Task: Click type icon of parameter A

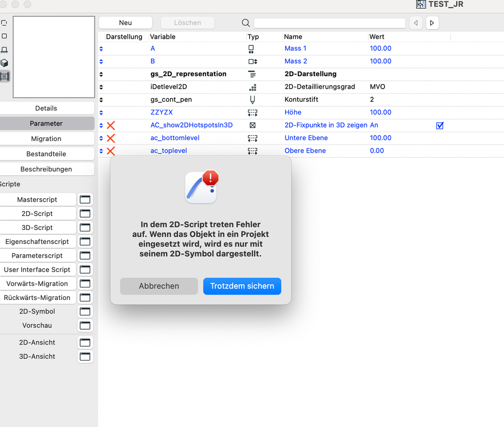Action: pos(251,49)
